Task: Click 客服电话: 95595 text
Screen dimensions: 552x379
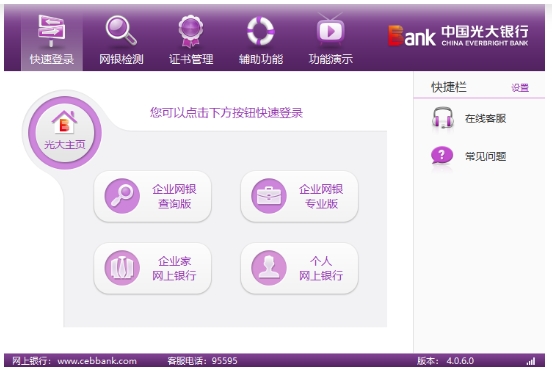Action: pos(202,361)
